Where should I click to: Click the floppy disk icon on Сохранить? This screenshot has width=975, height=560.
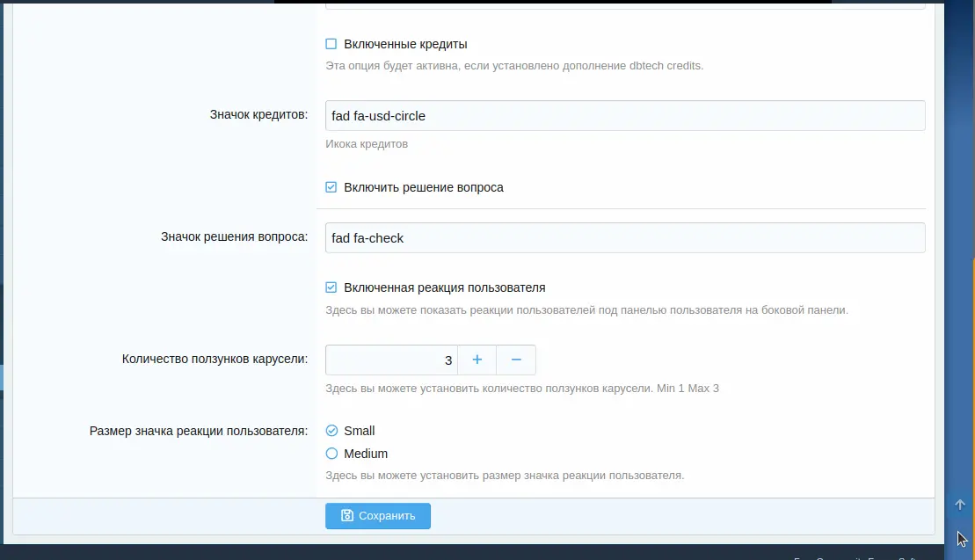coord(347,516)
